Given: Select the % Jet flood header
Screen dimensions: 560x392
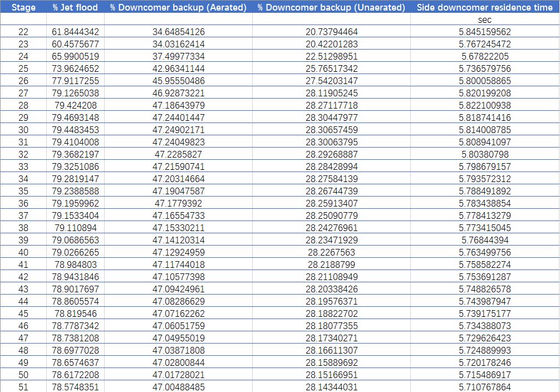Looking at the screenshot, I should (x=75, y=7).
